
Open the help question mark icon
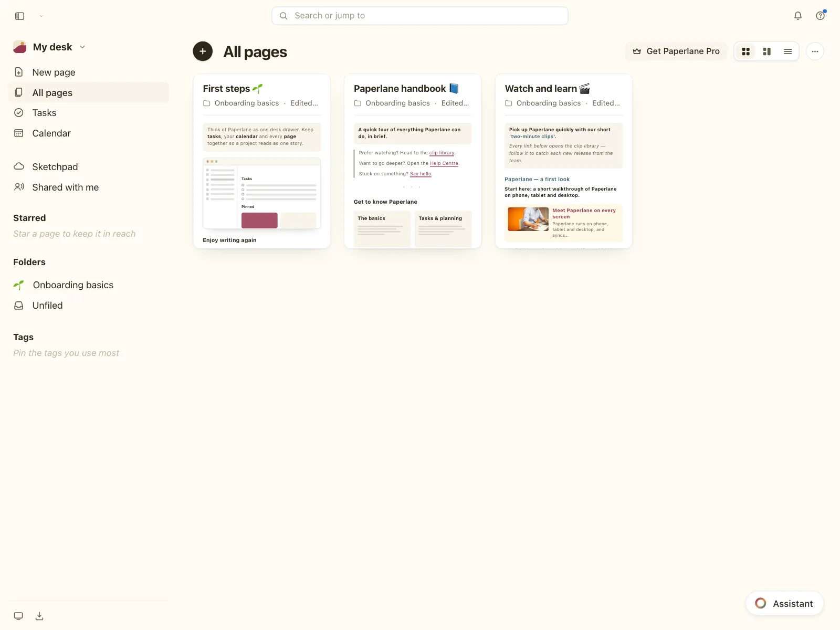click(820, 16)
